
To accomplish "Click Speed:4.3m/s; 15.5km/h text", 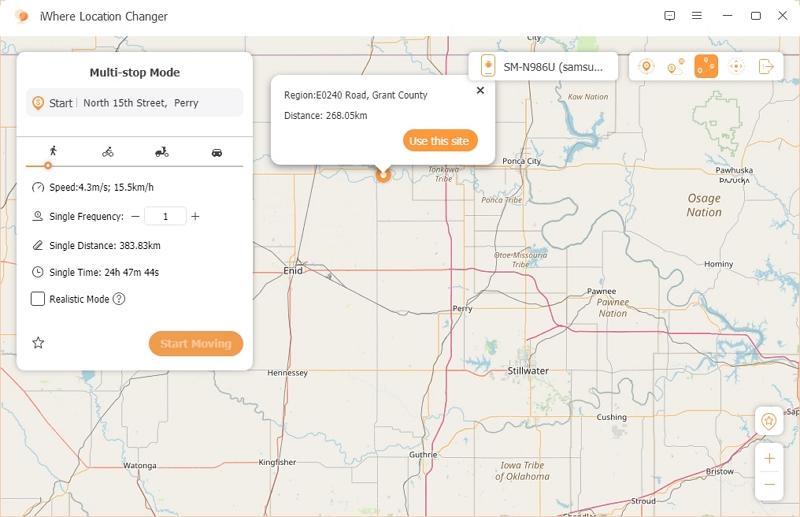I will [102, 187].
